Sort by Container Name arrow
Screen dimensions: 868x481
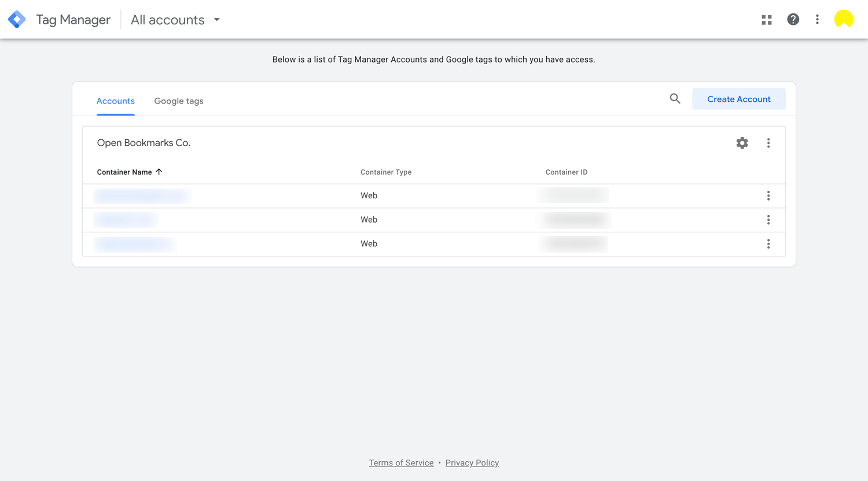(x=159, y=172)
